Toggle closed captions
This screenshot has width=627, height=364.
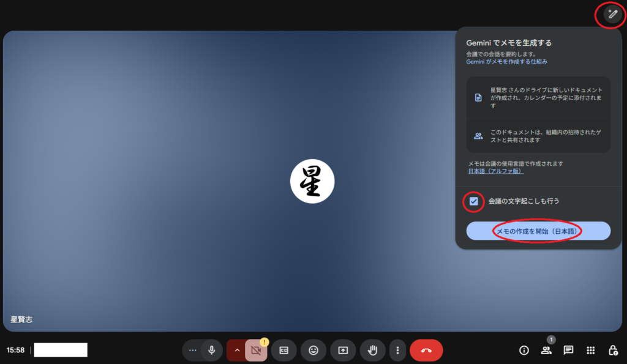(284, 351)
